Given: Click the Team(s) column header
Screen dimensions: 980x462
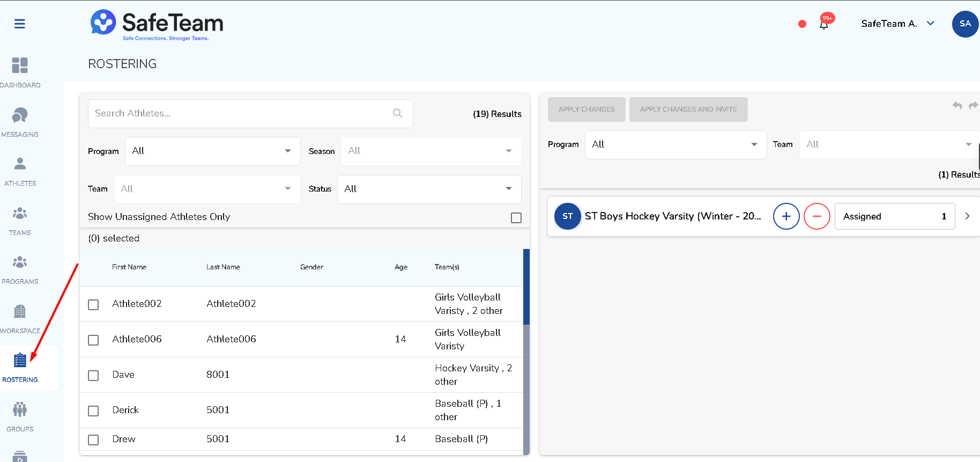Looking at the screenshot, I should [447, 267].
